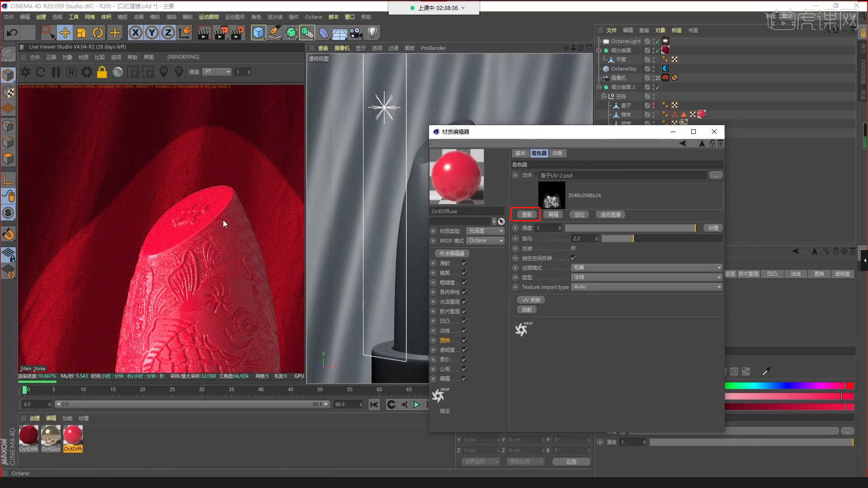868x488 pixels.
Task: Click the 伽马 gamma slider
Action: tap(661, 238)
